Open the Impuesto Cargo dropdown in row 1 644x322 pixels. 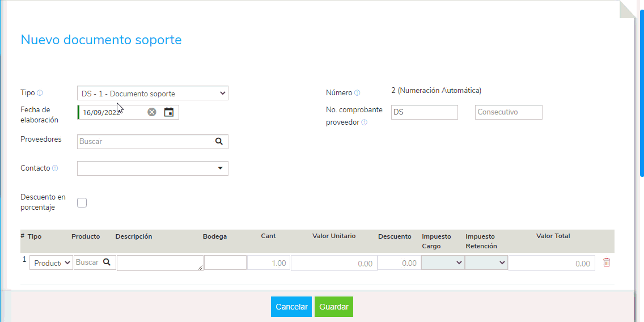[x=443, y=263]
